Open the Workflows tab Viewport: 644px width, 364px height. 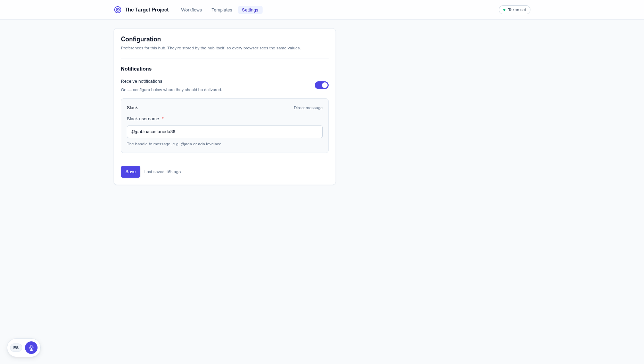pos(191,10)
